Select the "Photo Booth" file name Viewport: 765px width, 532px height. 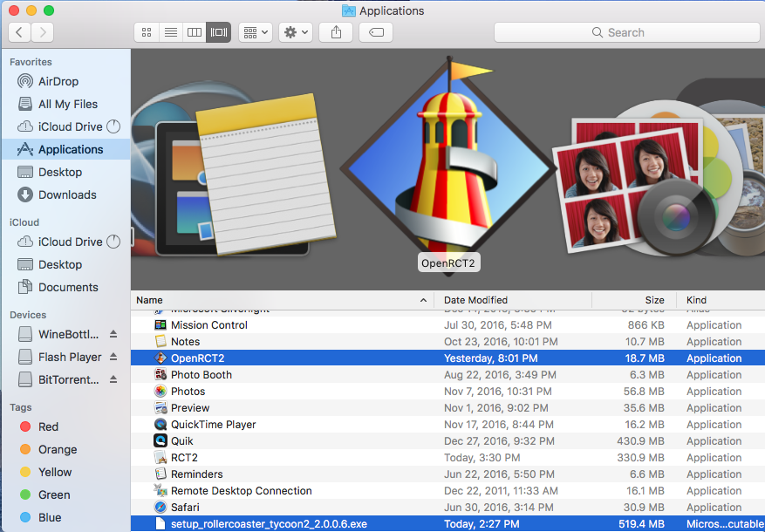(201, 375)
